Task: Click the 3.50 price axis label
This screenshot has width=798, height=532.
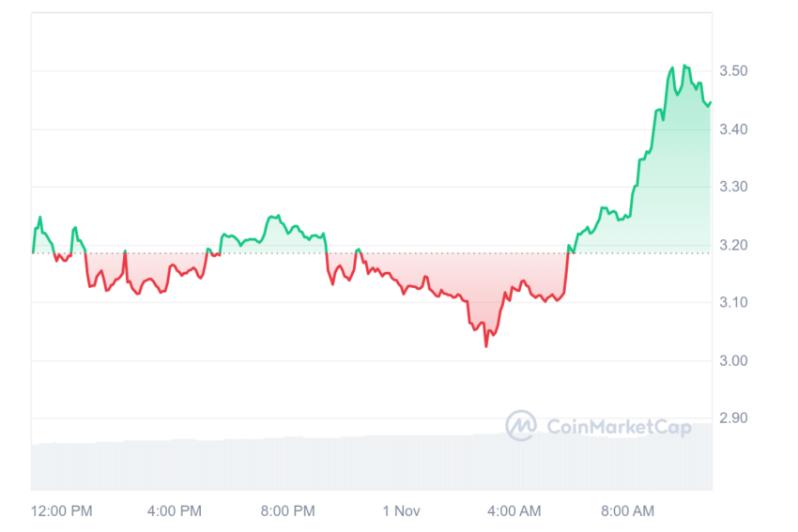Action: 733,70
